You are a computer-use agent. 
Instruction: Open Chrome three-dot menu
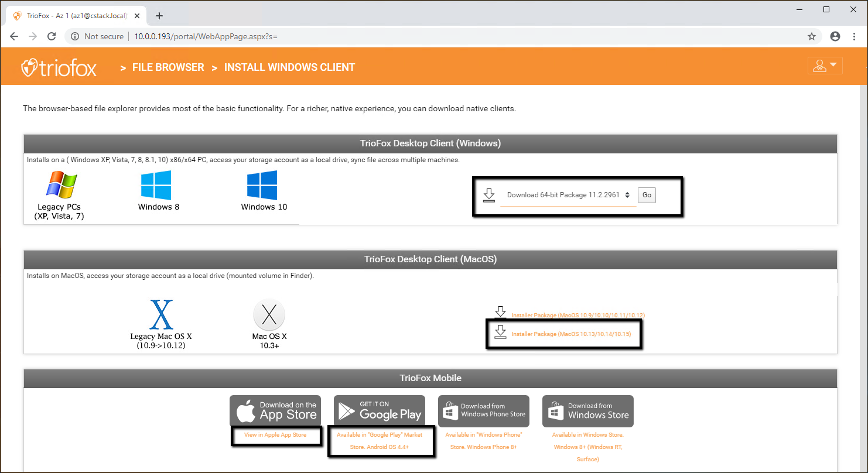(855, 36)
